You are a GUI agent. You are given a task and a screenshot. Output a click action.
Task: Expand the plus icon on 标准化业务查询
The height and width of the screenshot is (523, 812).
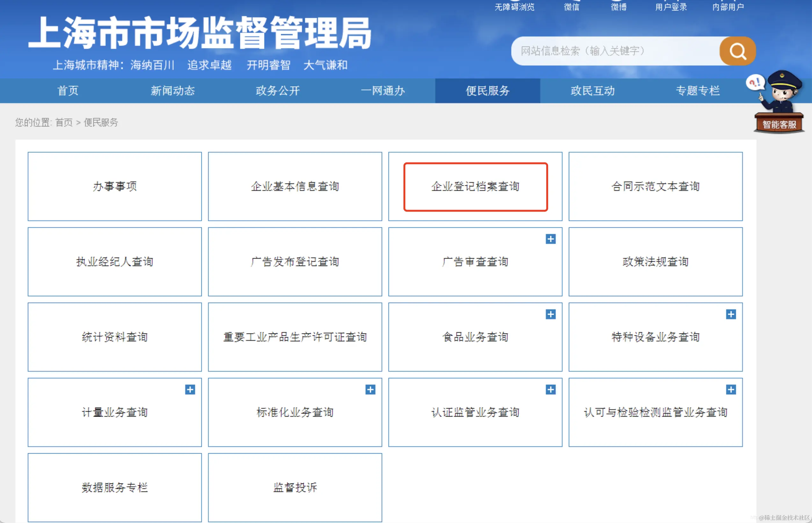(x=370, y=390)
